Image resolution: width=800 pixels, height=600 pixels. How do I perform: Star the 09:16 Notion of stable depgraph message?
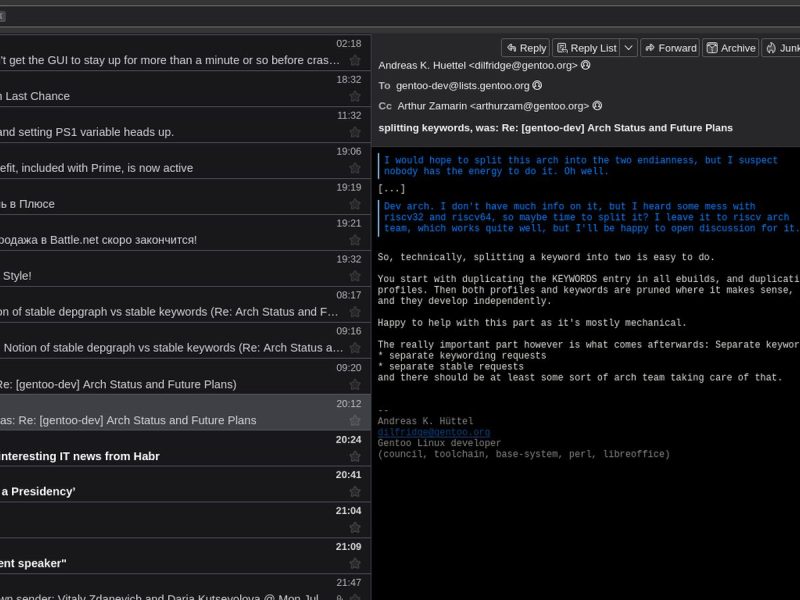click(355, 348)
